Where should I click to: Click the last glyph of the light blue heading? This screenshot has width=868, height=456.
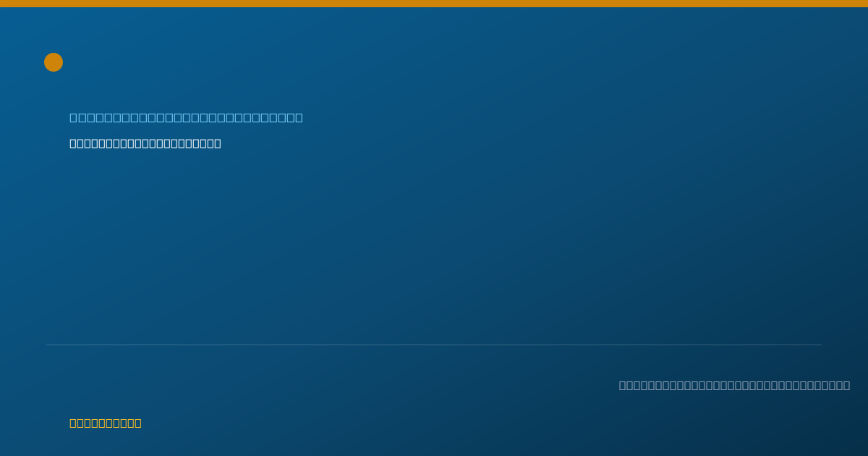click(x=299, y=117)
